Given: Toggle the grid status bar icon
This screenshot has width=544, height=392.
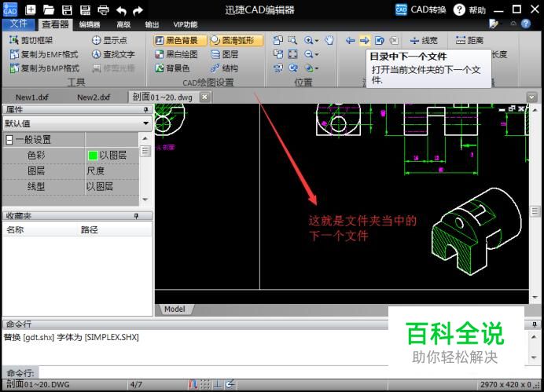Looking at the screenshot, I should [205, 384].
